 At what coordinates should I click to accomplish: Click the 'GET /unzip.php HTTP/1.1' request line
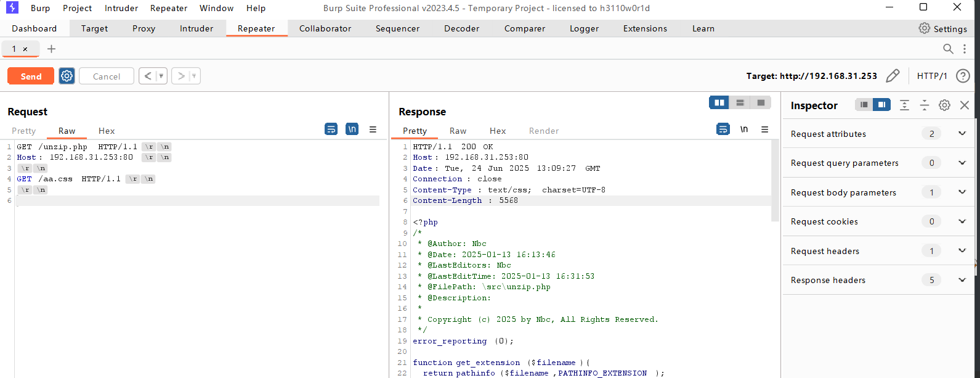(x=77, y=147)
